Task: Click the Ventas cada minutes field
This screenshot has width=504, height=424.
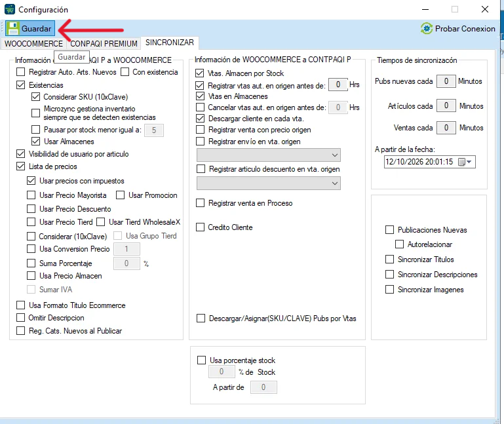Action: (x=446, y=128)
